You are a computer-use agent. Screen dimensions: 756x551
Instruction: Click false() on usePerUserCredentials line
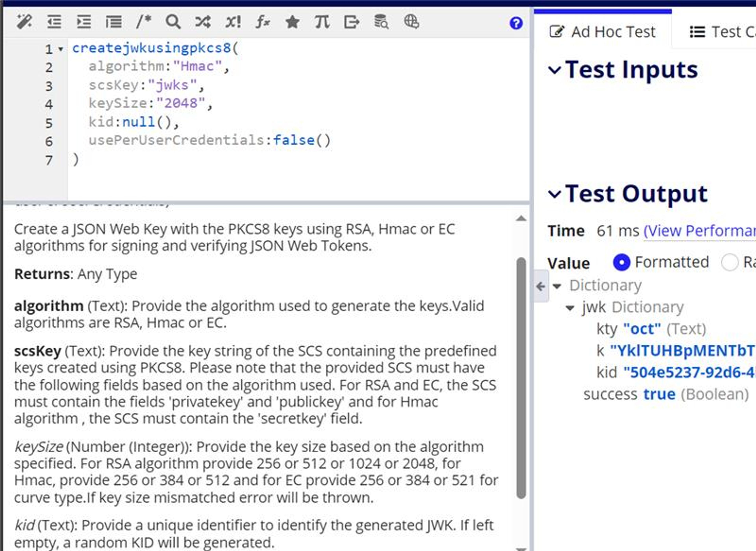pos(302,140)
